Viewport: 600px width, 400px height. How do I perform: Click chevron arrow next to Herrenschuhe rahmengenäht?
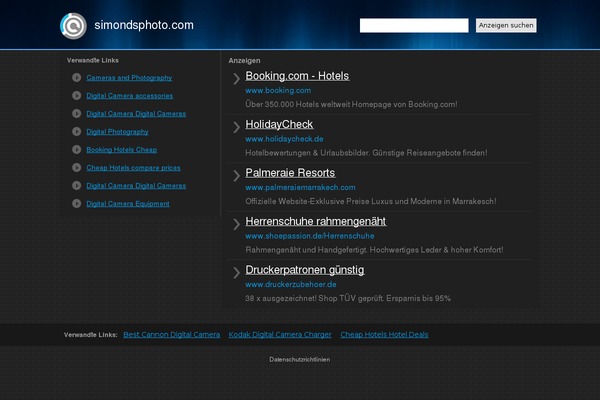pyautogui.click(x=236, y=224)
